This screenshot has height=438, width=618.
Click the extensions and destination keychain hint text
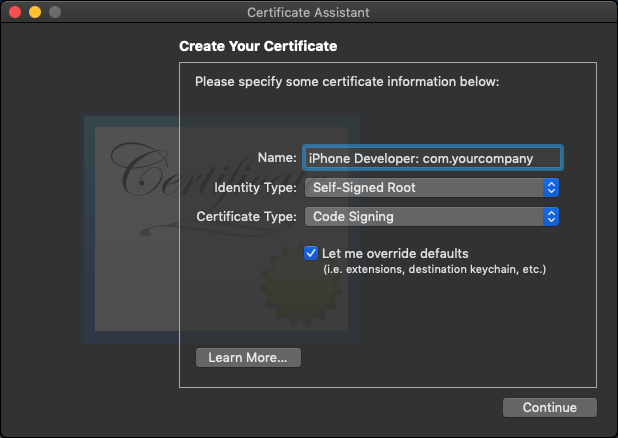pos(434,269)
